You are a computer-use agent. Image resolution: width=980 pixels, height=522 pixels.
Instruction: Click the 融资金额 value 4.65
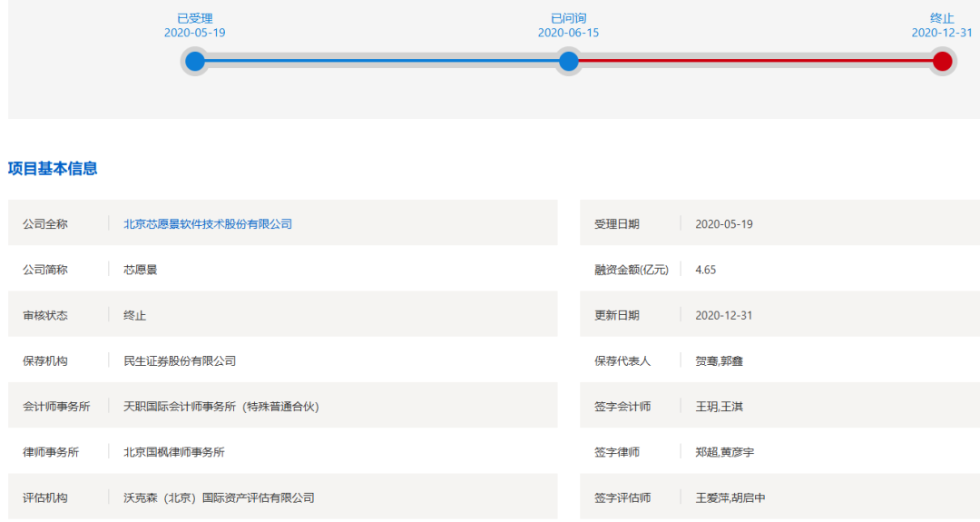pos(705,270)
